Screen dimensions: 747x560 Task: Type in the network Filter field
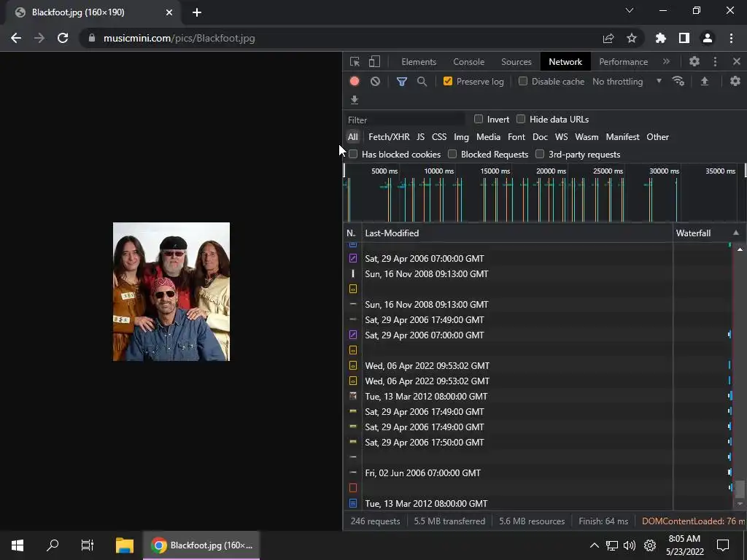[x=405, y=120]
